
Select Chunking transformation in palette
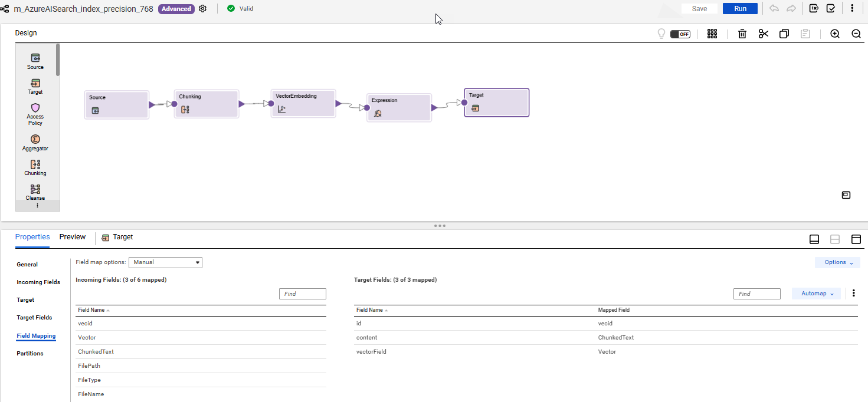35,167
